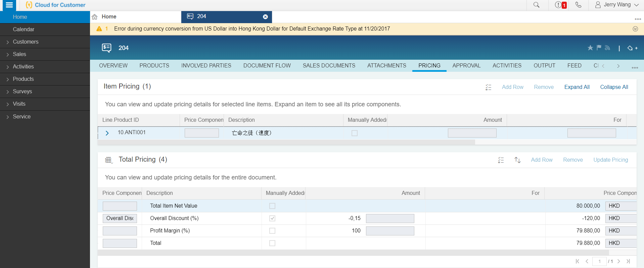Click the search magnifier icon
This screenshot has height=268, width=644.
click(537, 5)
